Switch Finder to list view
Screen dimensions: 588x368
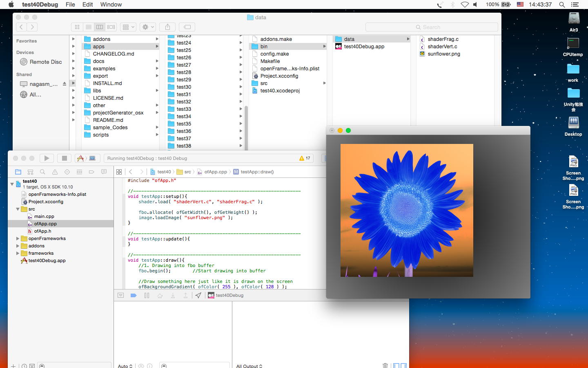[88, 27]
